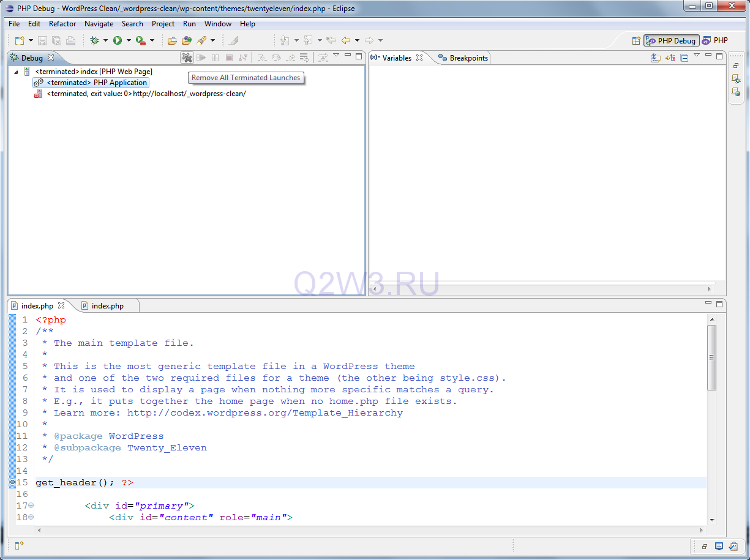Viewport: 750px width, 560px height.
Task: Collapse the index [PHP Web Page] tree node
Action: 16,72
